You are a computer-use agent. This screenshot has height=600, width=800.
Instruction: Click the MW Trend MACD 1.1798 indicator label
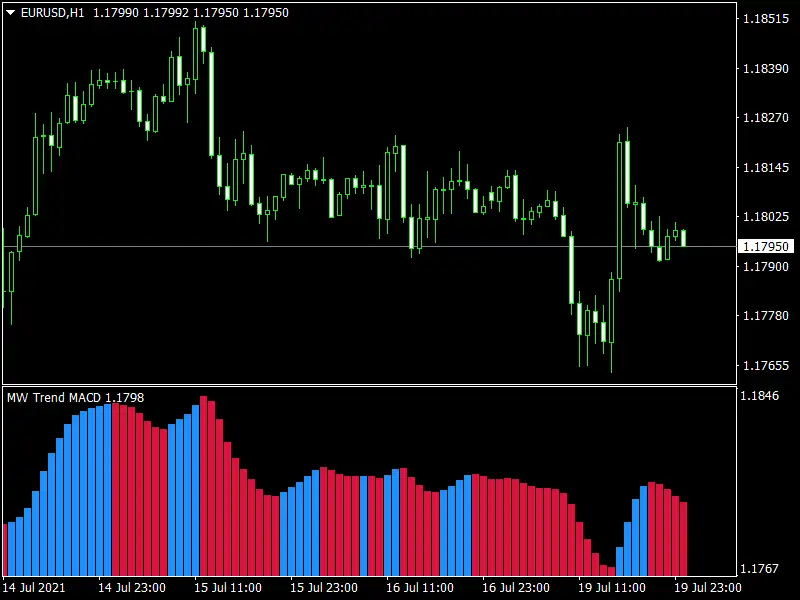click(x=76, y=397)
